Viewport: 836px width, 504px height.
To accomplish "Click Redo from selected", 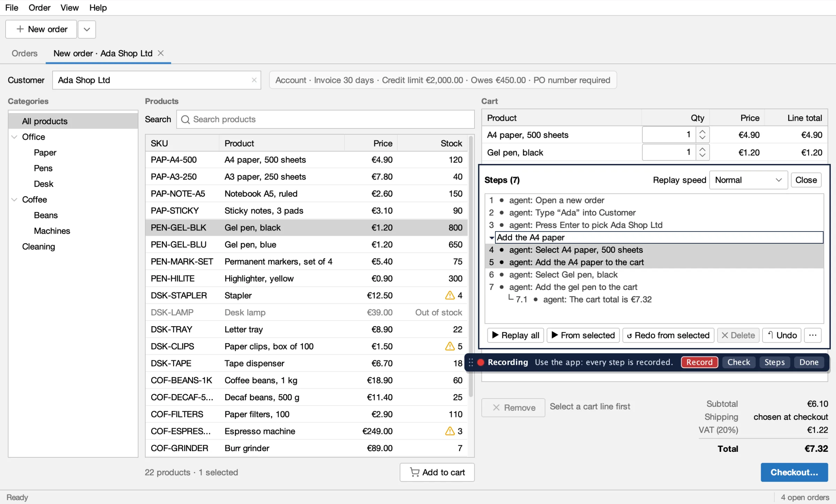I will [x=668, y=335].
